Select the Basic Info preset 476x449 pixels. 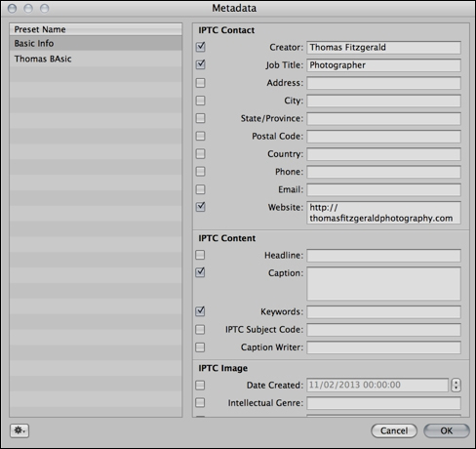96,43
